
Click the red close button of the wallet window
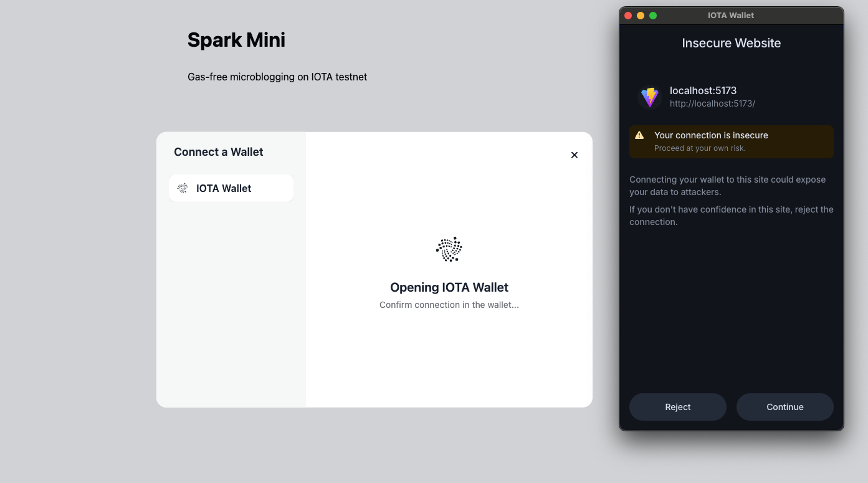click(628, 16)
